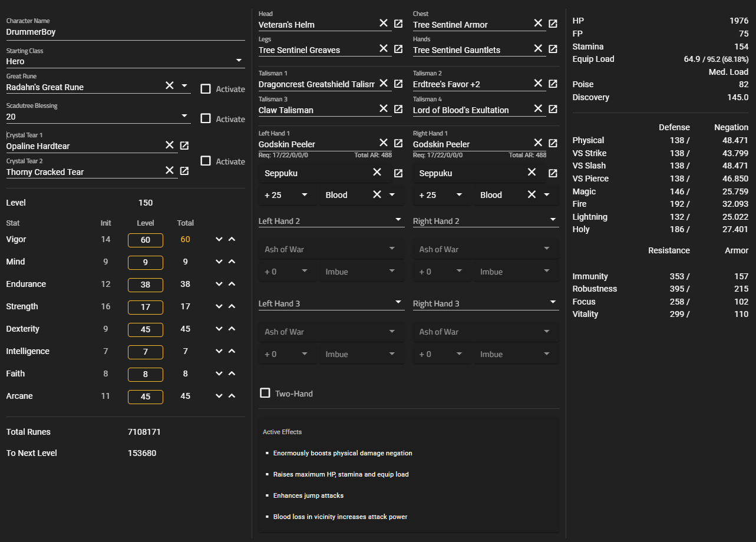The height and width of the screenshot is (542, 756).
Task: Open Right Hand 1 Godskin Peeler link icon
Action: [553, 143]
